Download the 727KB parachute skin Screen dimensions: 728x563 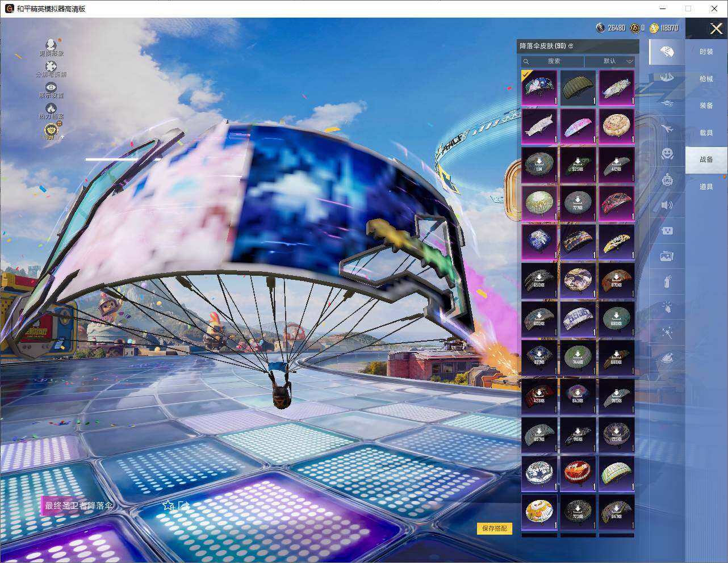tap(578, 204)
